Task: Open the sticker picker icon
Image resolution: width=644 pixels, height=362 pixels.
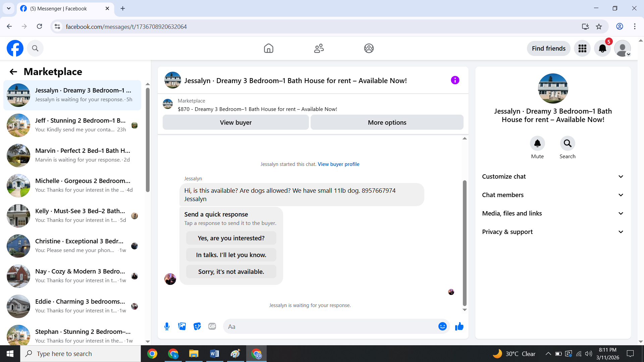Action: tap(197, 326)
